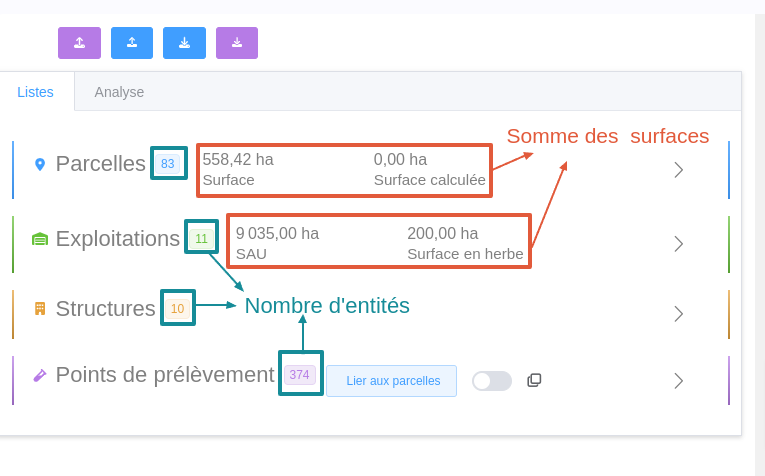Select the Listes tab
Viewport: 765px width, 476px height.
tap(36, 92)
